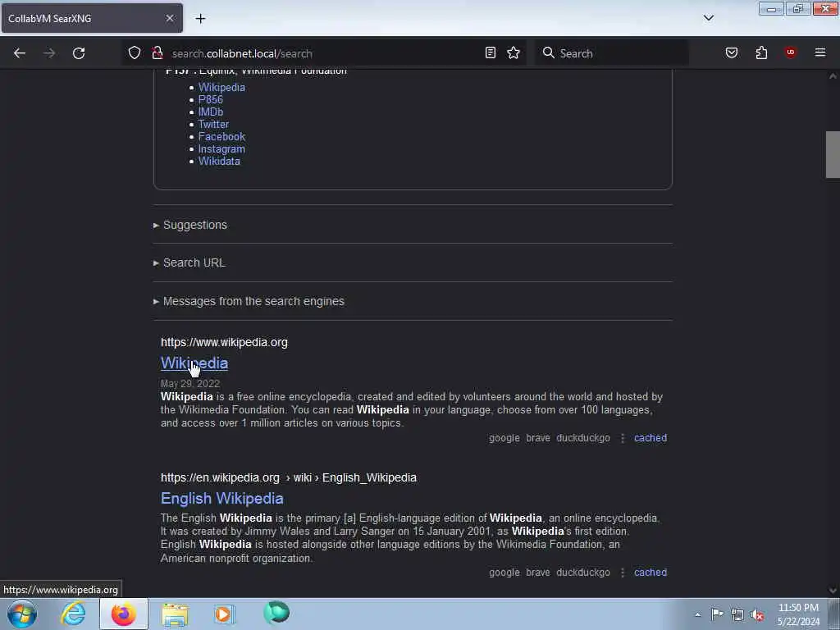Open the Pocket save icon
Image resolution: width=840 pixels, height=630 pixels.
[x=732, y=52]
